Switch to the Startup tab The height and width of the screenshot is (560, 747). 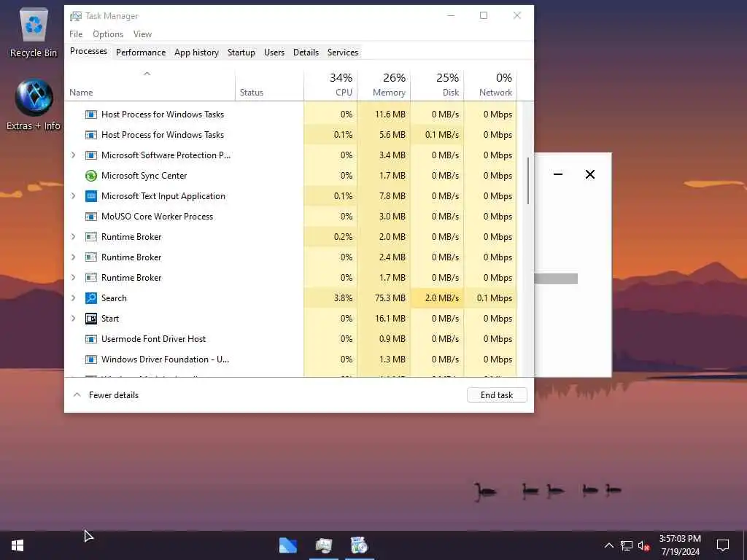[241, 52]
